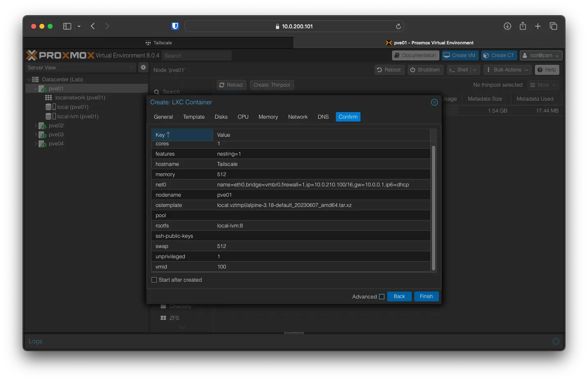Click the Help button

pos(547,70)
